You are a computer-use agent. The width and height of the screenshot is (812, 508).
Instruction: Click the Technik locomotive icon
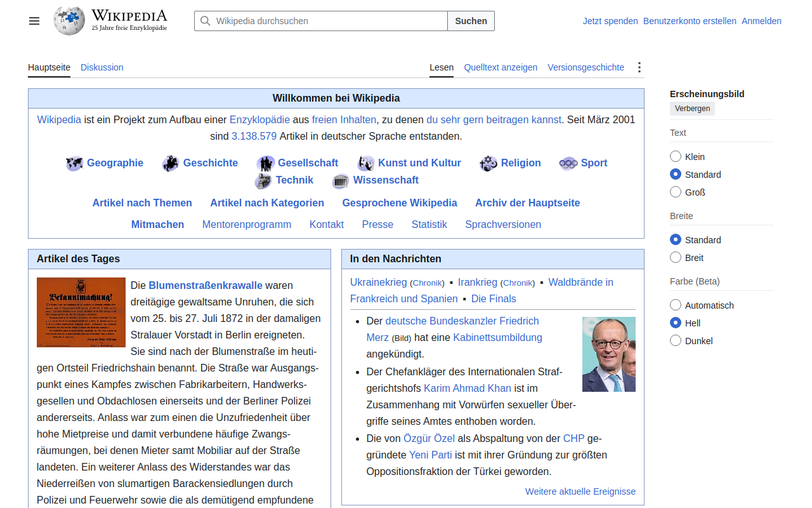[x=263, y=180]
